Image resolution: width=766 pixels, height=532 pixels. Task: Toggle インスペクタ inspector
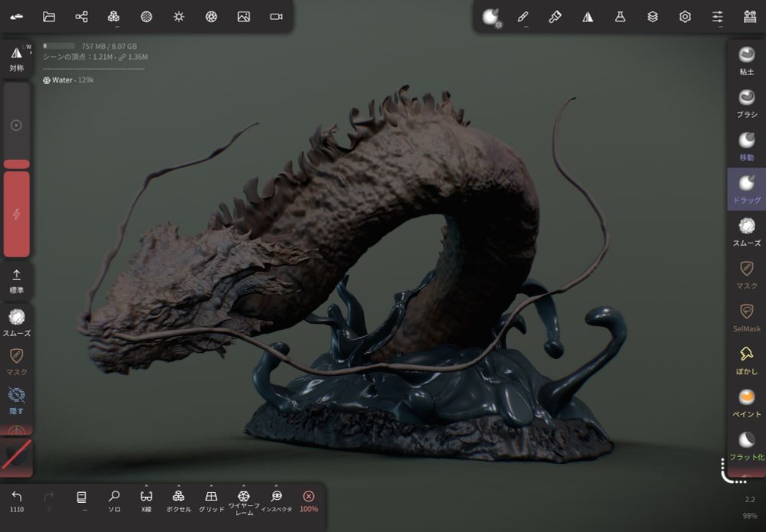tap(277, 501)
